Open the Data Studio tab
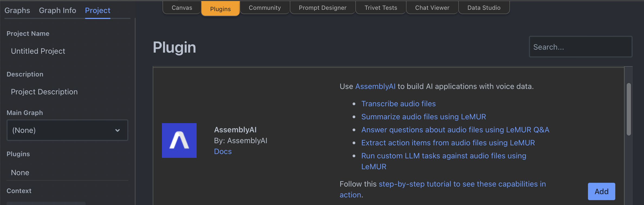644x205 pixels. pos(484,8)
